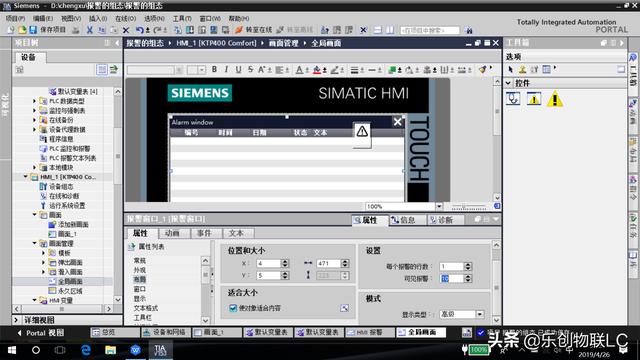Open File Explorer from the taskbar
The width and height of the screenshot is (640, 360).
point(111,350)
